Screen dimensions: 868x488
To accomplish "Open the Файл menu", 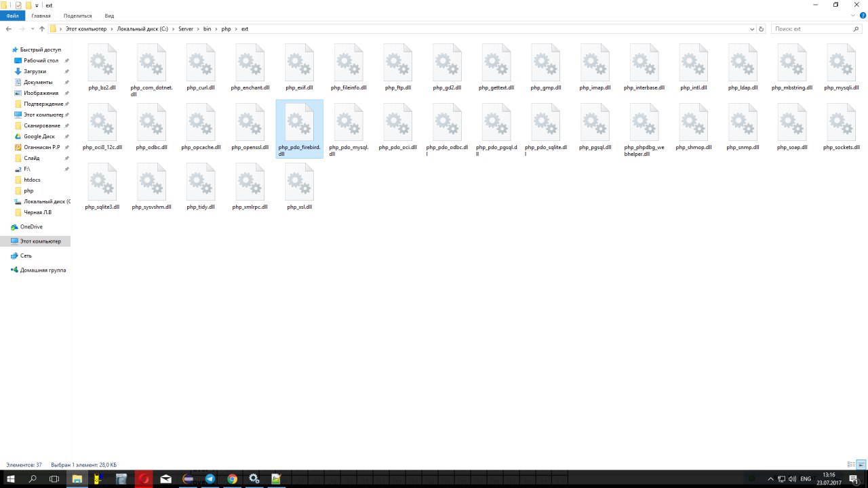I will 13,16.
